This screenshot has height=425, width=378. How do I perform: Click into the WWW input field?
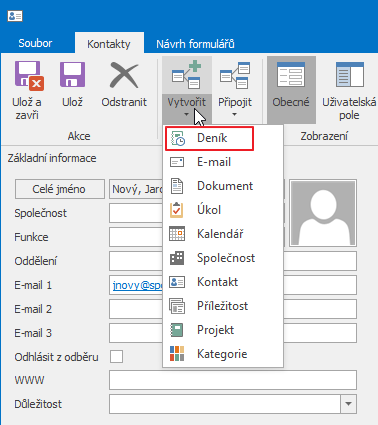[233, 380]
